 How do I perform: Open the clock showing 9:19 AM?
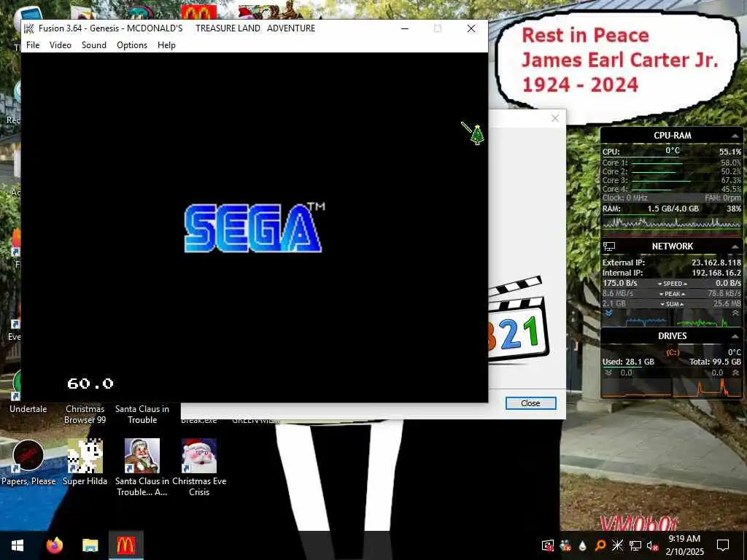tap(684, 545)
